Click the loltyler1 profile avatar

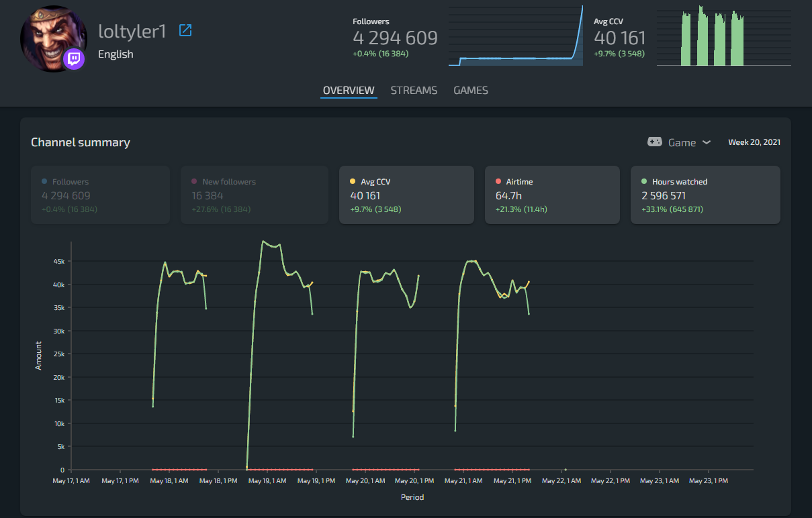pos(54,39)
